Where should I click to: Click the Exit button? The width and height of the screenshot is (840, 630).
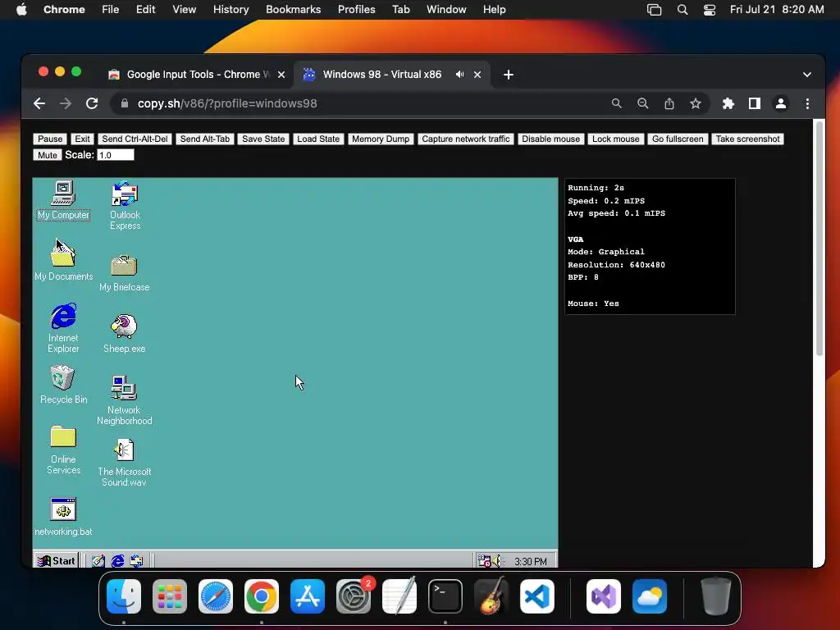click(x=82, y=139)
